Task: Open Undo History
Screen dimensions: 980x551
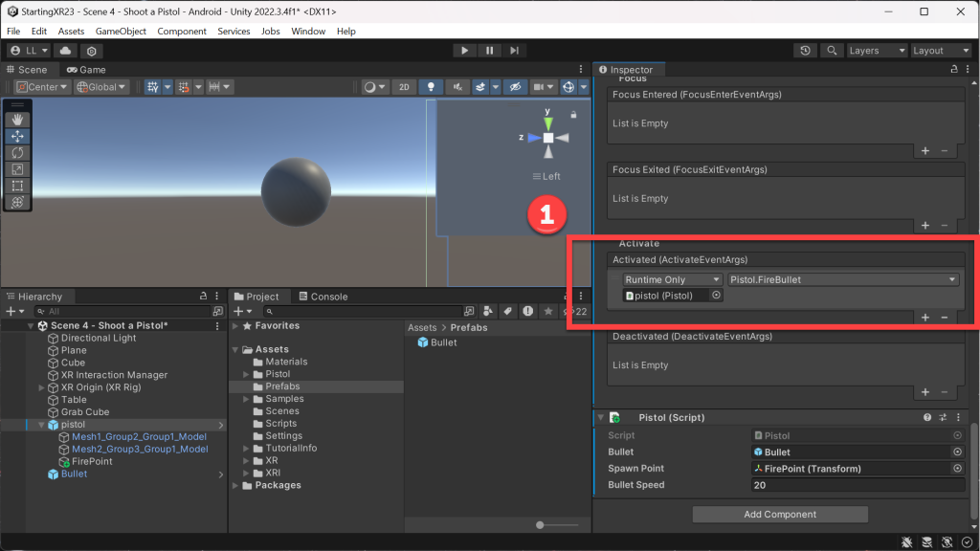Action: tap(805, 51)
